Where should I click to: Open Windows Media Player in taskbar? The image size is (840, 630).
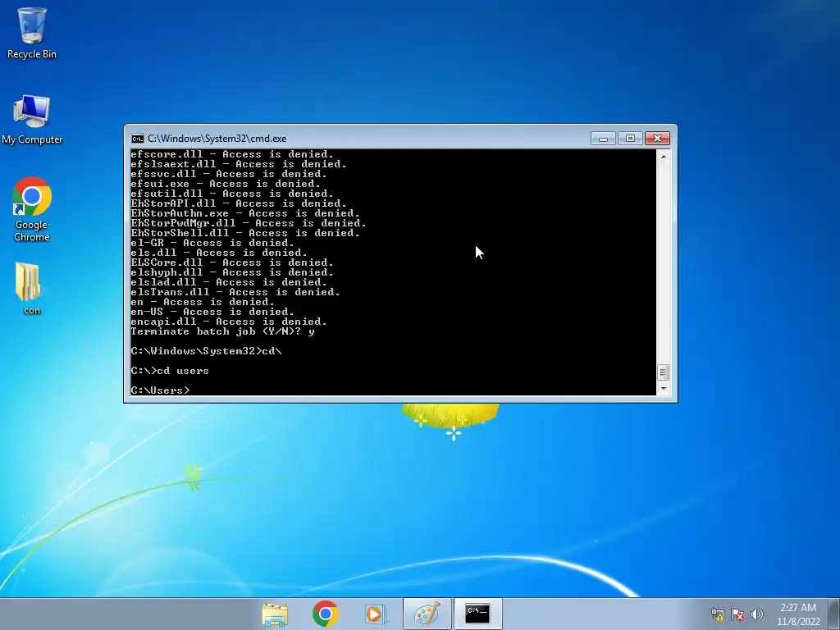click(x=375, y=614)
